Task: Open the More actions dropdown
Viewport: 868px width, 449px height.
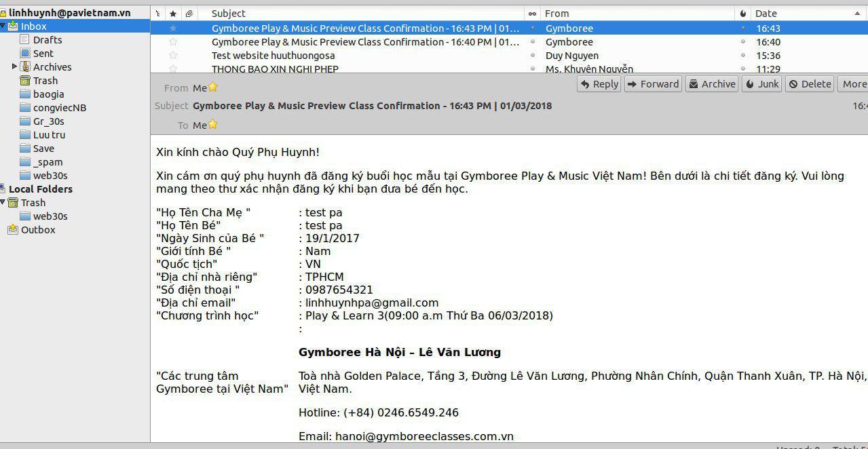Action: (x=854, y=84)
